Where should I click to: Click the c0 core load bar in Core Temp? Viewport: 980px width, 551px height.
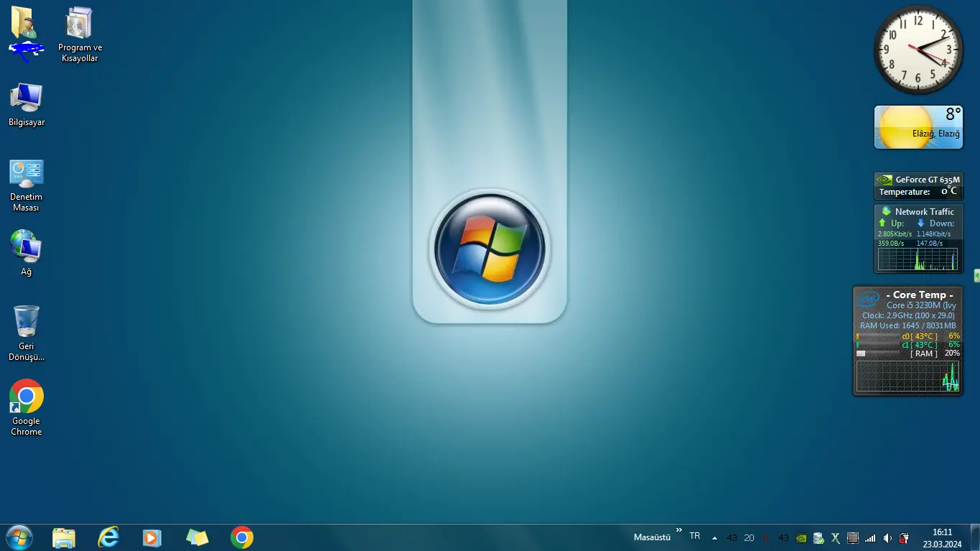tap(877, 336)
